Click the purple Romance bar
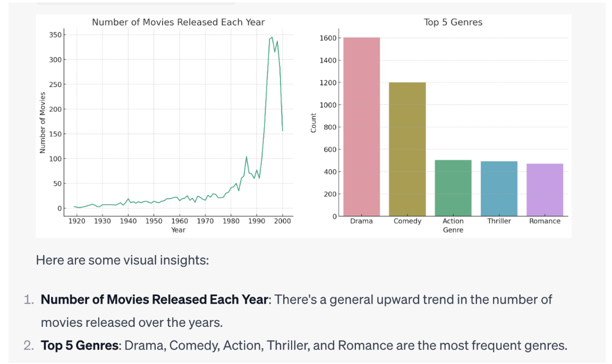 click(545, 189)
